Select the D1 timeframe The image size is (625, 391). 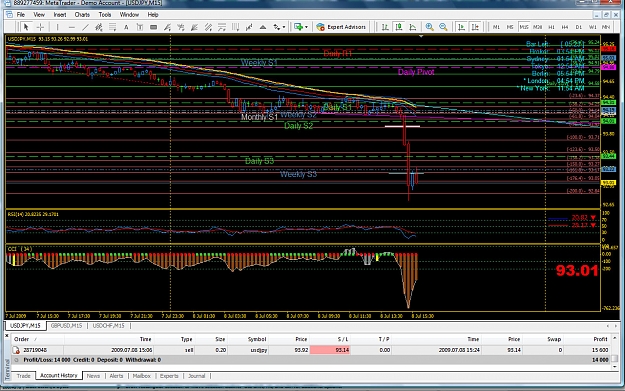pyautogui.click(x=579, y=27)
